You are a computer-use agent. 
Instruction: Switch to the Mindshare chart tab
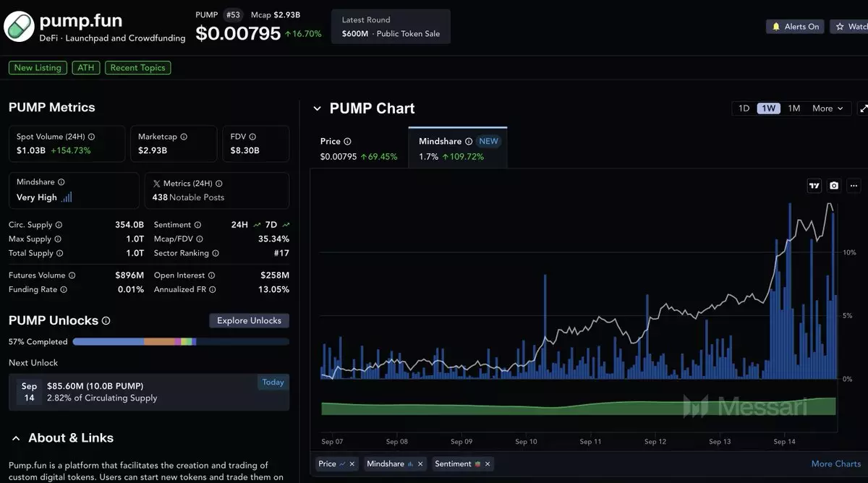(457, 148)
